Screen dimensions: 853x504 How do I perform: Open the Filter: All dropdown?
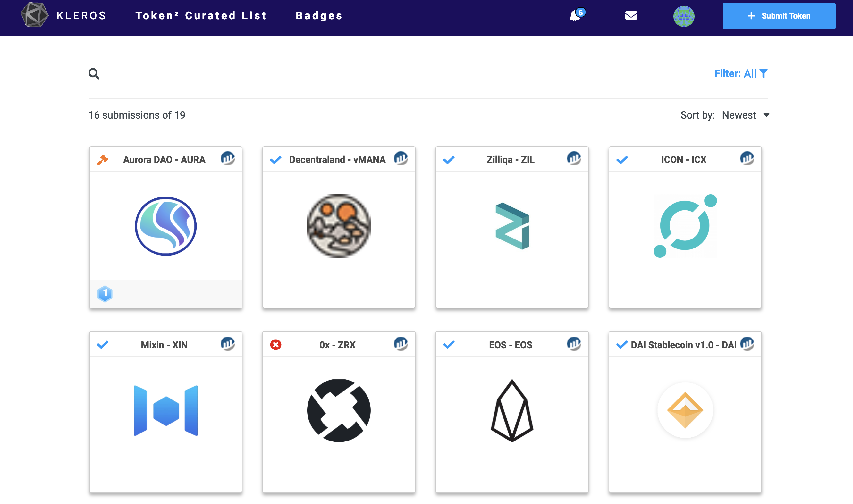click(x=740, y=73)
